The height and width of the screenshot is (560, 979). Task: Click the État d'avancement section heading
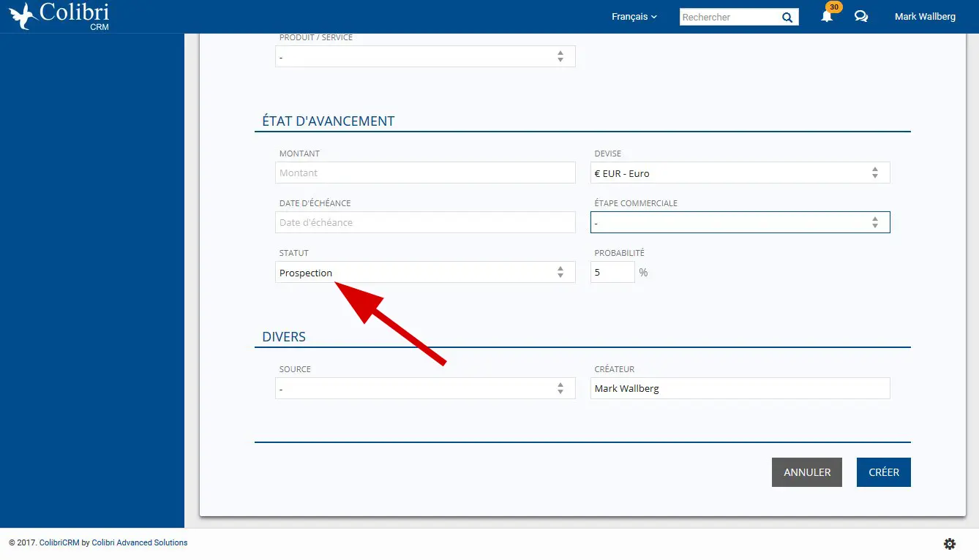(x=329, y=121)
